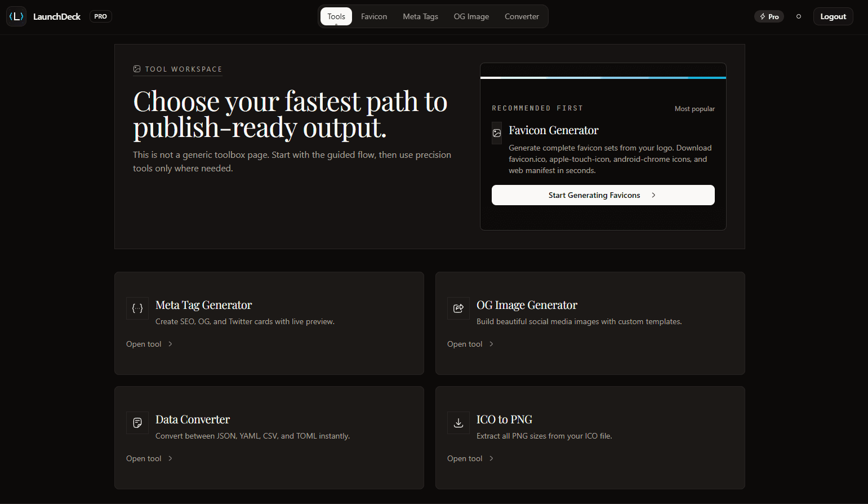The image size is (868, 504).
Task: Go to the Converter tab
Action: coord(522,16)
